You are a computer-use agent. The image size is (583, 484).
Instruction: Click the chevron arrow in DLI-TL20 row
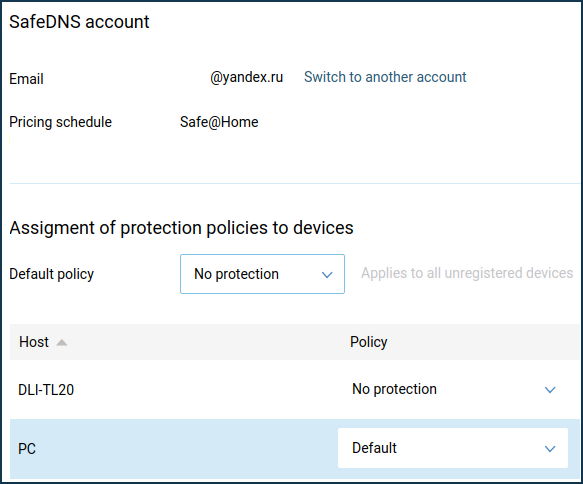click(x=550, y=390)
